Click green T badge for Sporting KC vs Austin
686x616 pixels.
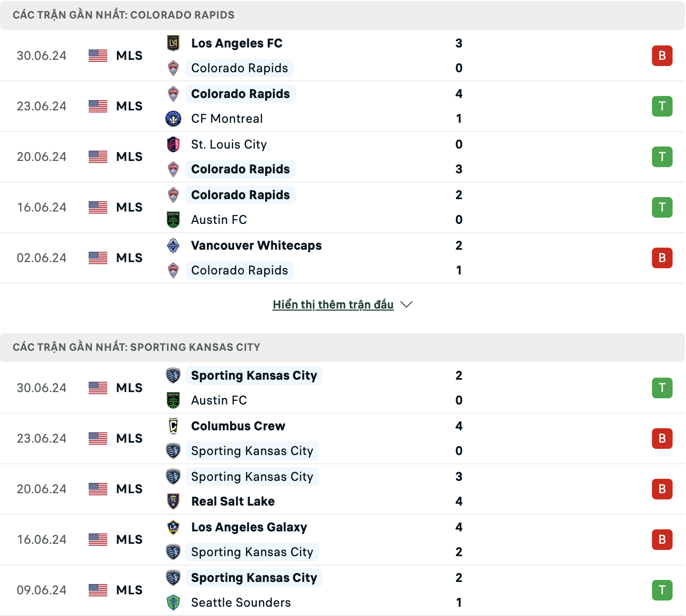662,388
